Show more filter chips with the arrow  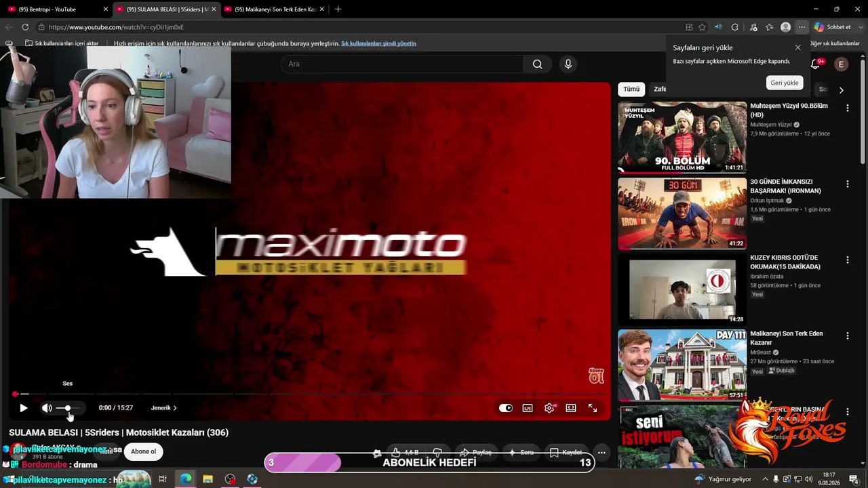[x=841, y=89]
